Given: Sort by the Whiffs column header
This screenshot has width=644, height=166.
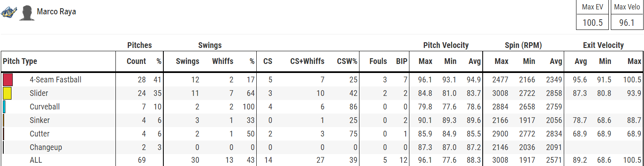Looking at the screenshot, I should click(223, 61).
